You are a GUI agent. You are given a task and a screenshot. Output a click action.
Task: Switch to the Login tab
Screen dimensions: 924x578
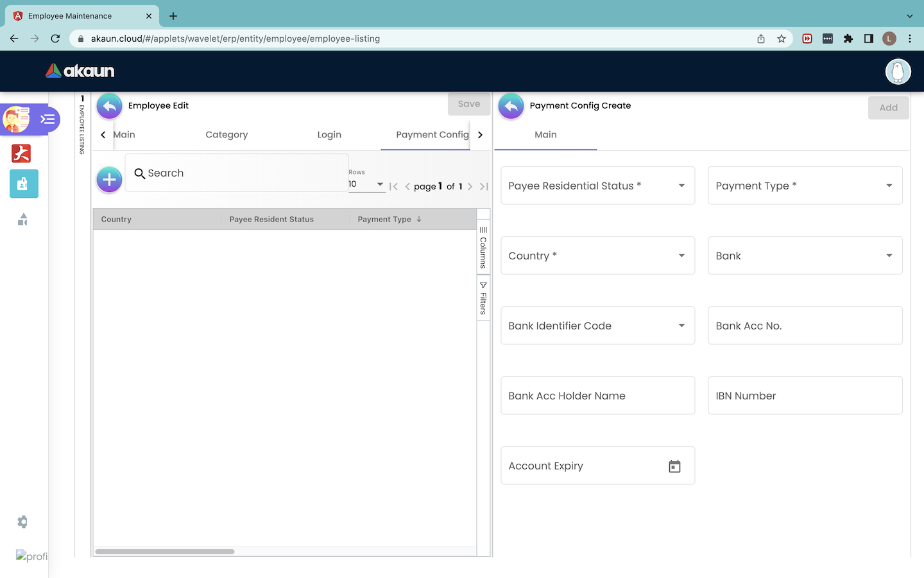(x=329, y=135)
